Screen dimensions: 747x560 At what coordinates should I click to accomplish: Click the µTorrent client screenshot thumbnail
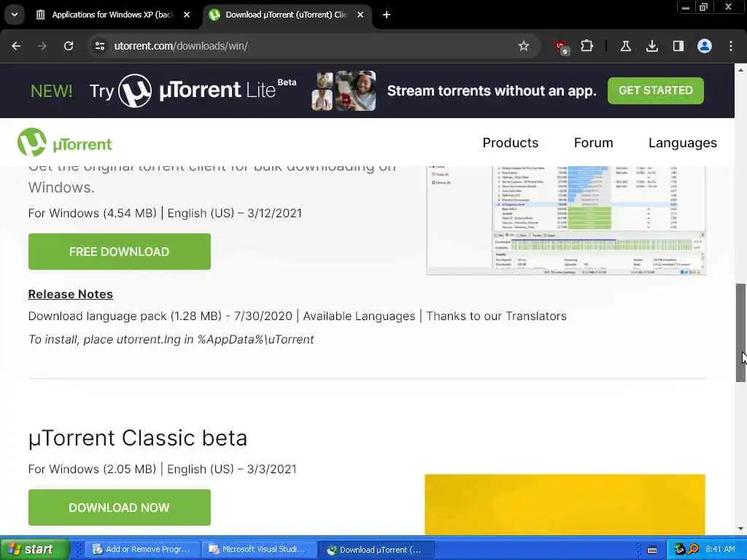point(565,220)
